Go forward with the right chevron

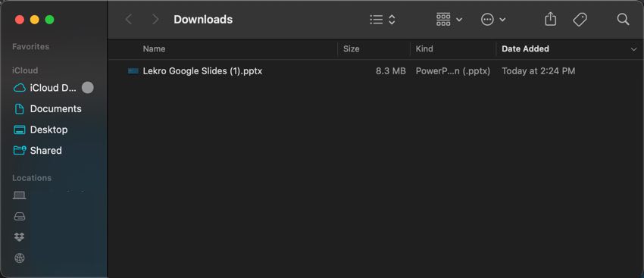click(x=155, y=19)
